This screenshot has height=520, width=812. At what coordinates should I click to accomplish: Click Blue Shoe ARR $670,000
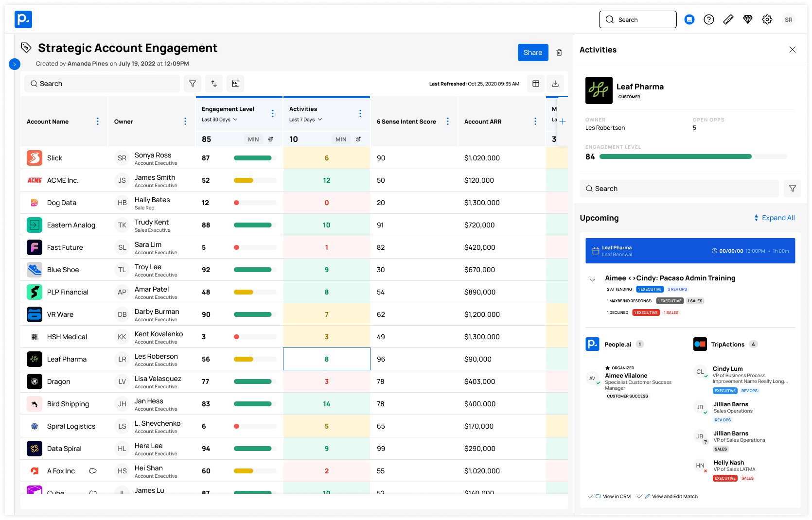(479, 270)
